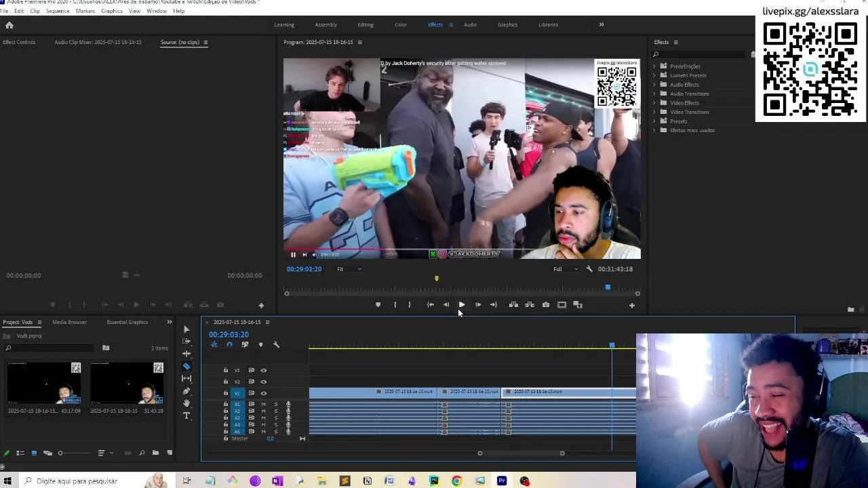
Task: Select the Ripple Edit tool
Action: click(186, 354)
